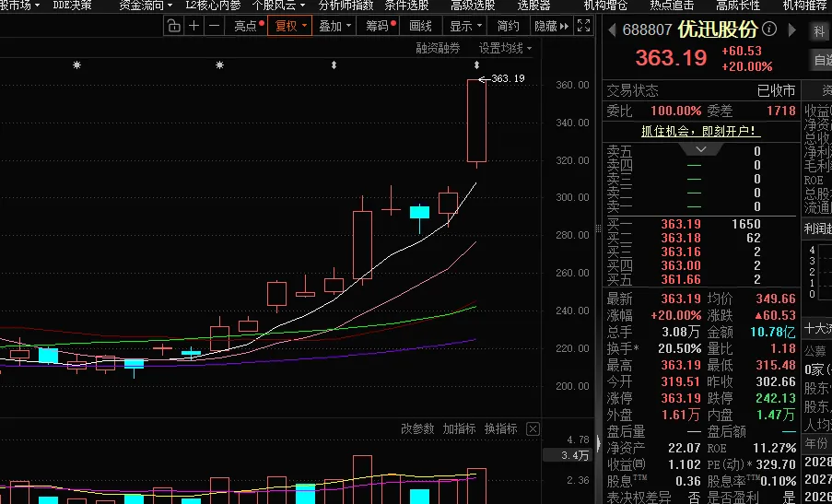Image resolution: width=832 pixels, height=504 pixels.
Task: Open DDE决策 menu item
Action: [x=72, y=6]
